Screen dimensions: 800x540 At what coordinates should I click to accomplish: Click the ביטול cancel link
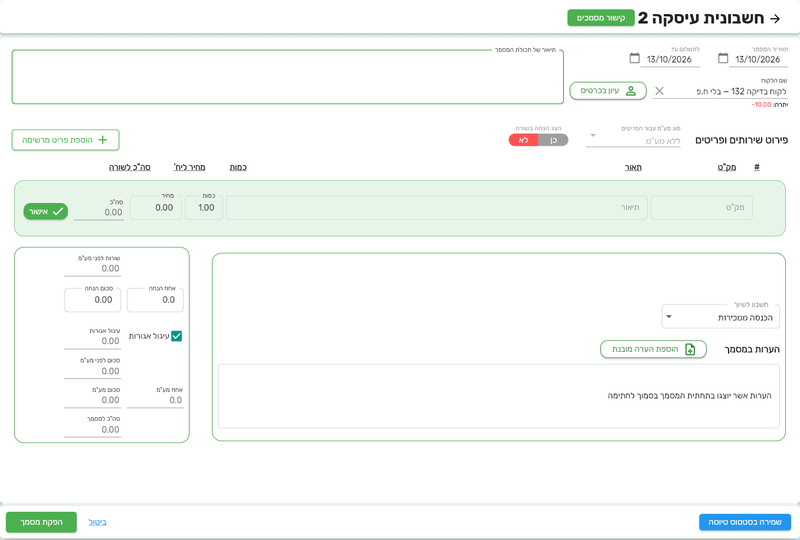point(97,522)
